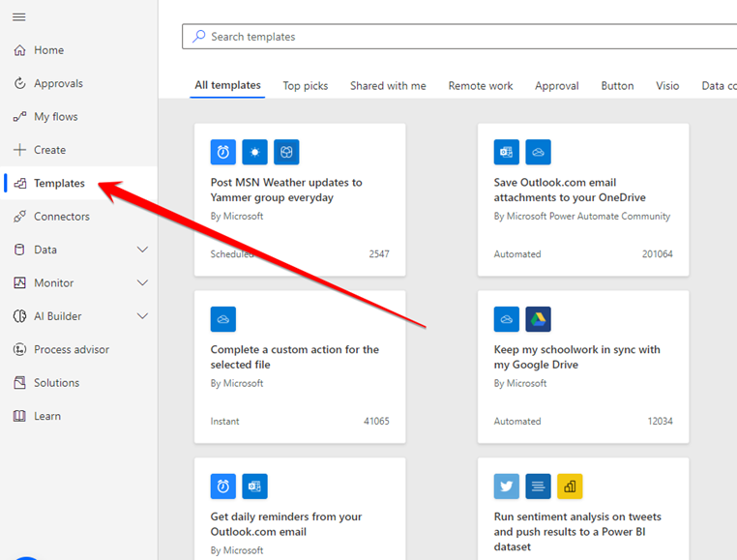Click the 12034 usage count

[x=660, y=422]
